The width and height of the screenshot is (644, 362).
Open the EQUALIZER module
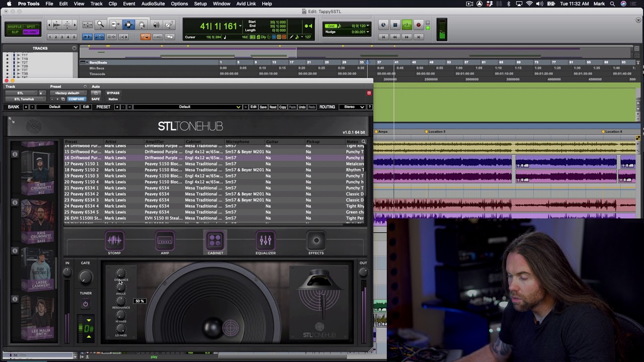tap(266, 243)
